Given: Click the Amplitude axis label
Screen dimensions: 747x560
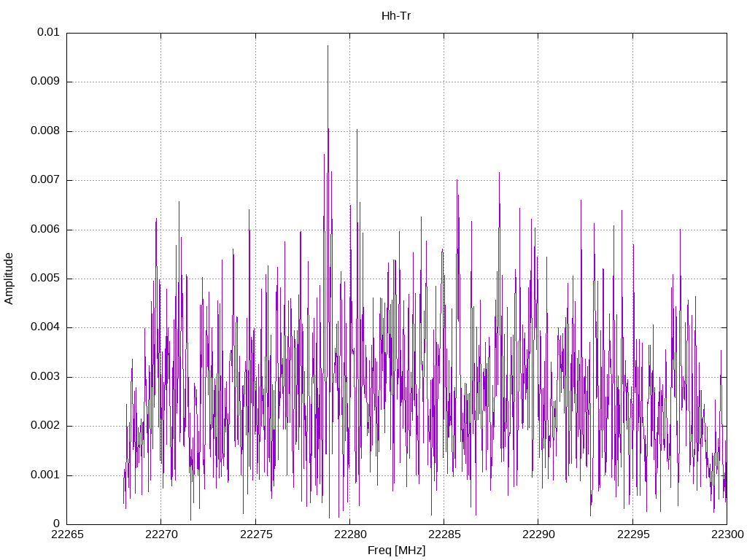Looking at the screenshot, I should [9, 279].
